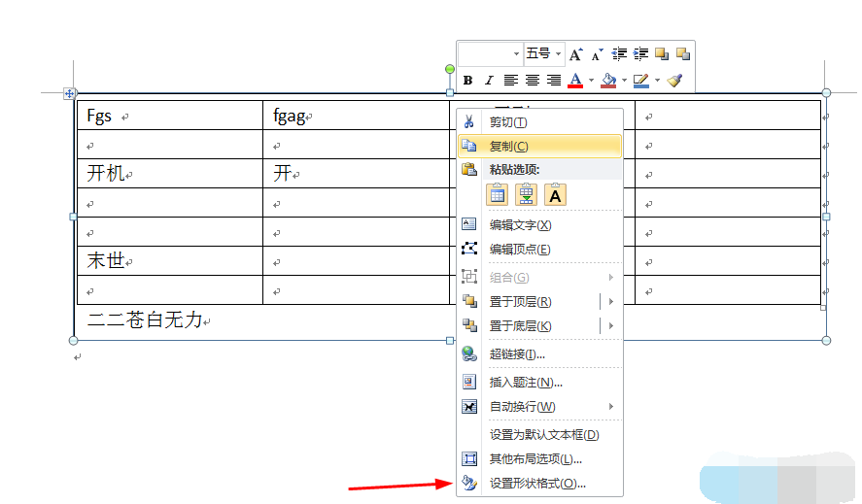Click the bring to front icon in mini toolbar
The height and width of the screenshot is (504, 862).
pyautogui.click(x=662, y=54)
